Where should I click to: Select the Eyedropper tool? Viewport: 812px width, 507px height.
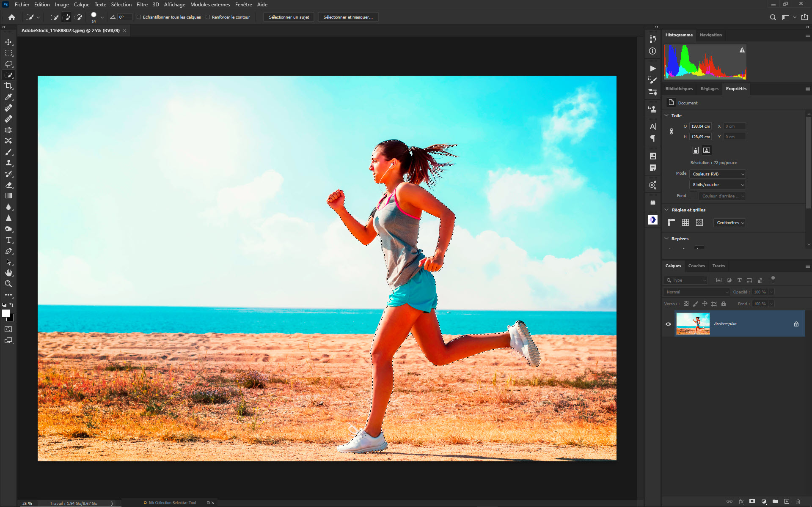click(x=8, y=97)
